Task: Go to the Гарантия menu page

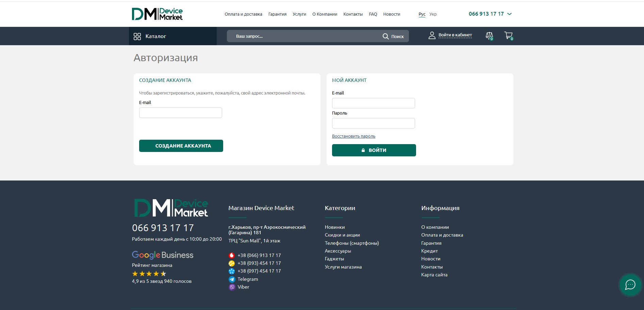Action: click(x=277, y=14)
